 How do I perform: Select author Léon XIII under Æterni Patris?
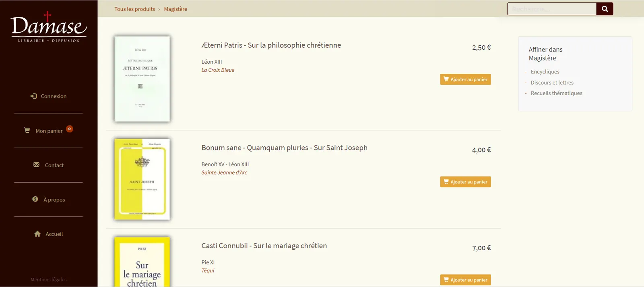(x=212, y=62)
